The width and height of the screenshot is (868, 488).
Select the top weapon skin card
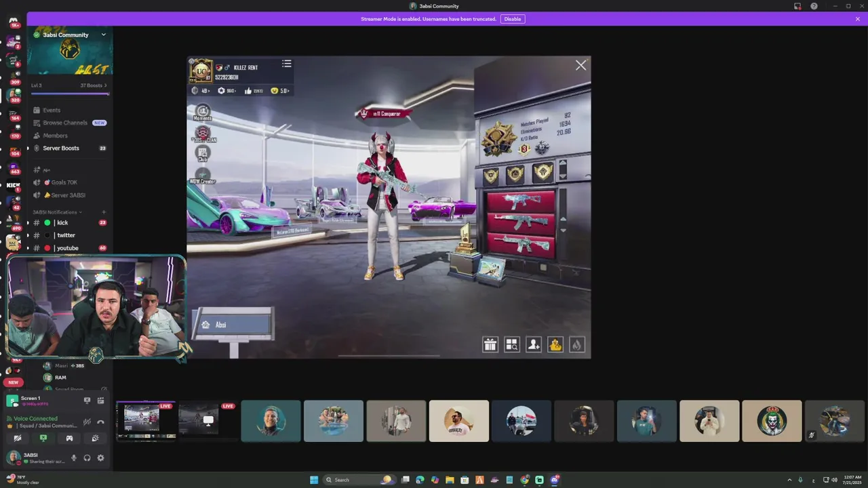click(521, 201)
